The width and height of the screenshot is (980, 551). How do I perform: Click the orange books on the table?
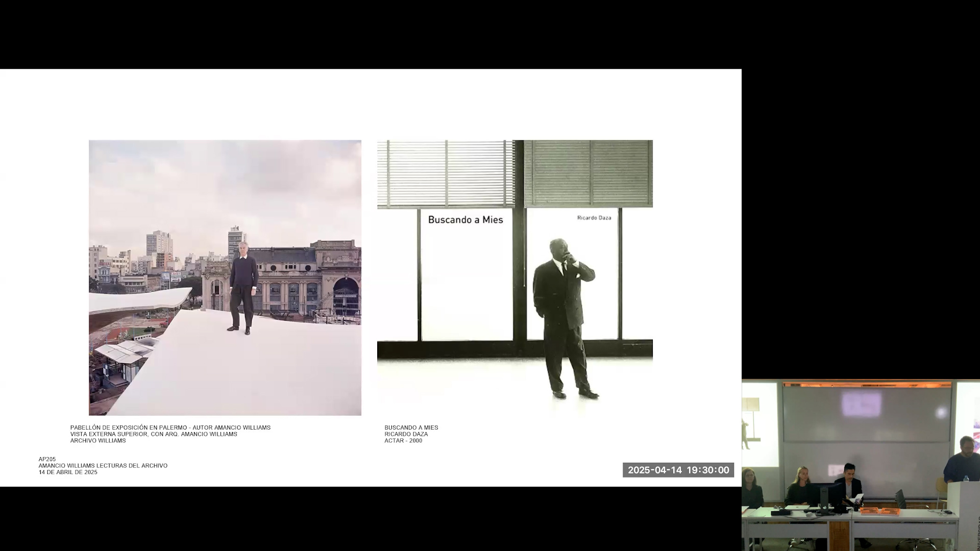tap(879, 510)
